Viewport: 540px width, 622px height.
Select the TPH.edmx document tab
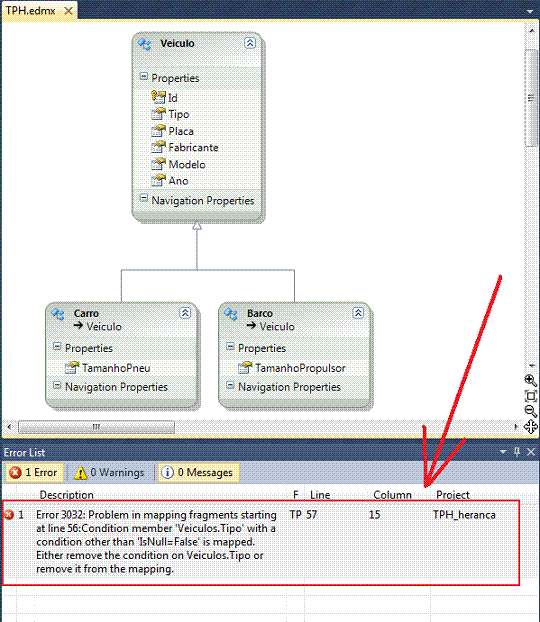click(31, 10)
